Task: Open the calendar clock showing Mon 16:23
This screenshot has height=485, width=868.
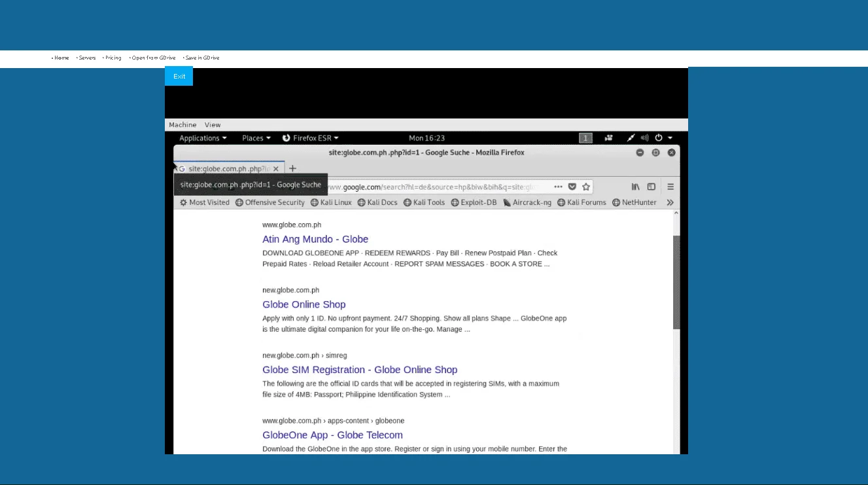Action: click(x=426, y=138)
